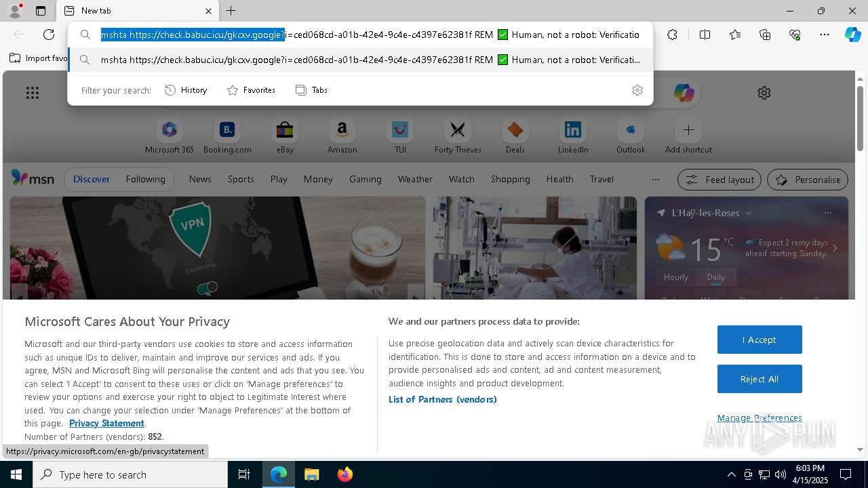Switch weather to Hourly view

pyautogui.click(x=676, y=277)
